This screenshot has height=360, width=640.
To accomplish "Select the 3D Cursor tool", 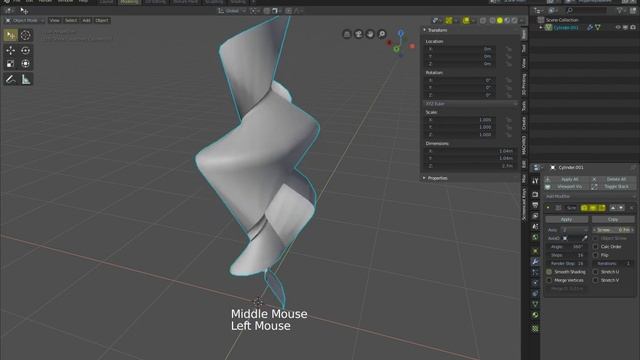I will 25,36.
